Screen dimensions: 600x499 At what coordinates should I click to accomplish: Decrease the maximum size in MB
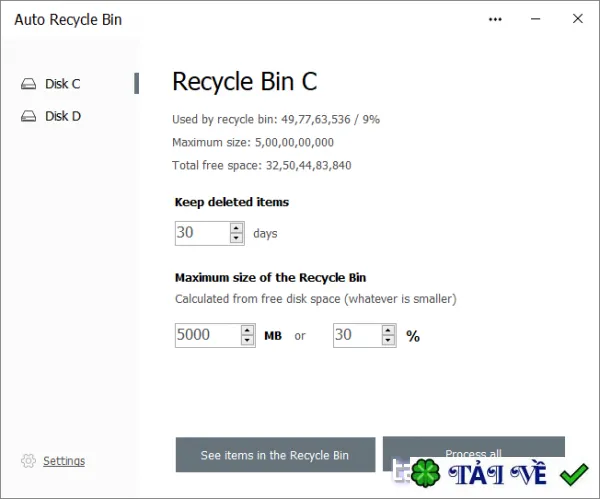point(247,340)
